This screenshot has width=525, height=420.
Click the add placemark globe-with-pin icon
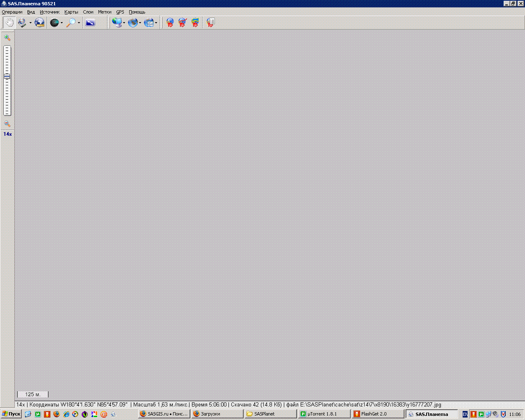tap(170, 23)
